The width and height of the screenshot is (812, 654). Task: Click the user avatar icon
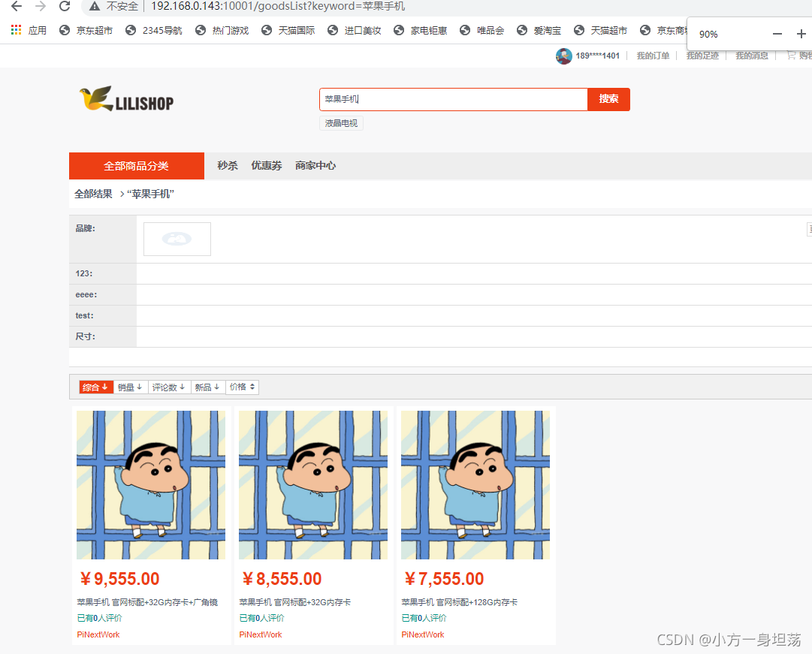click(x=563, y=56)
